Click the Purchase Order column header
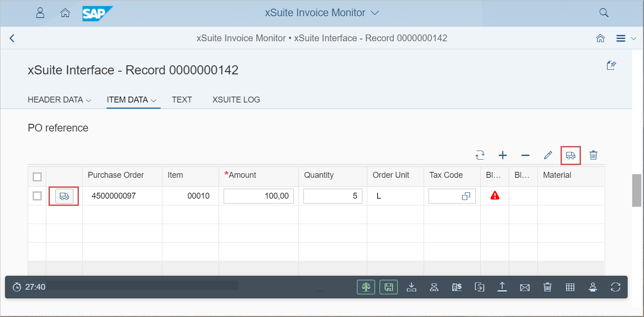 [x=116, y=175]
